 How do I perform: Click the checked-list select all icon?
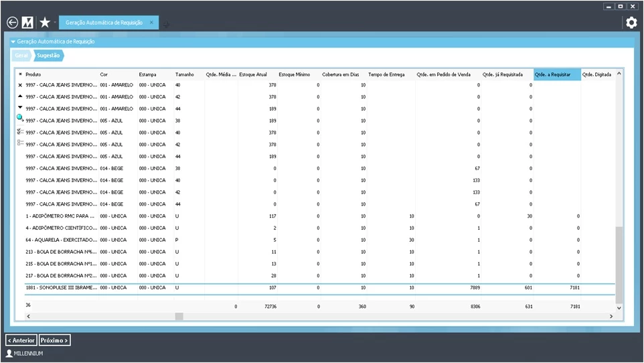coord(20,131)
